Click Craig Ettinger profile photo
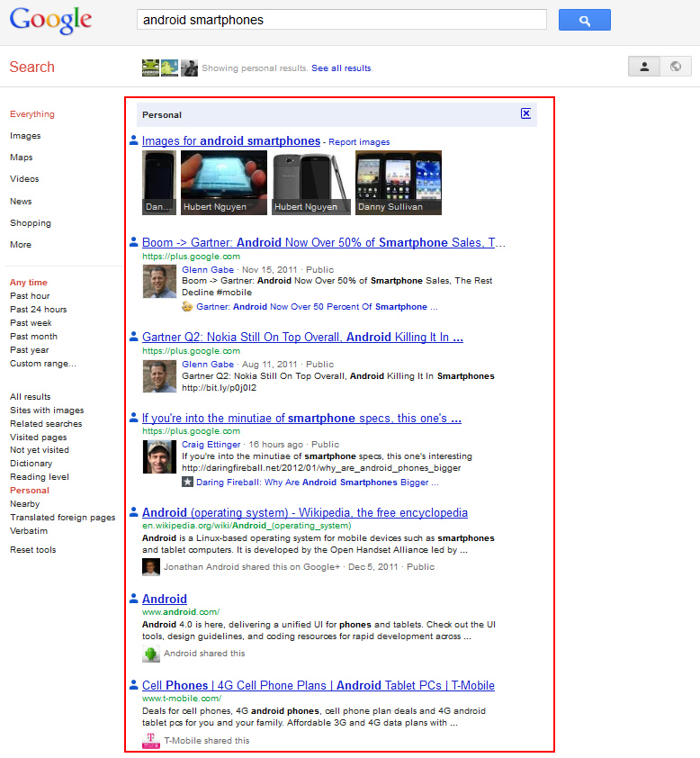Image resolution: width=700 pixels, height=758 pixels. [x=159, y=456]
